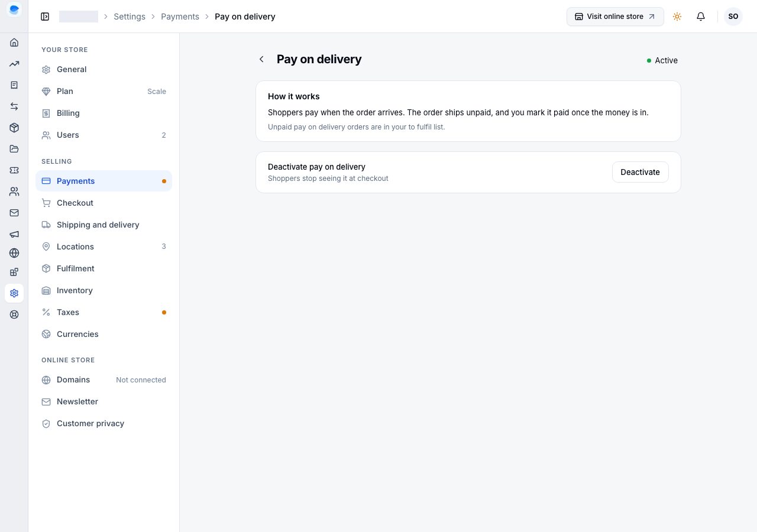The width and height of the screenshot is (757, 532).
Task: Select Payments in the settings sidebar
Action: click(x=104, y=181)
